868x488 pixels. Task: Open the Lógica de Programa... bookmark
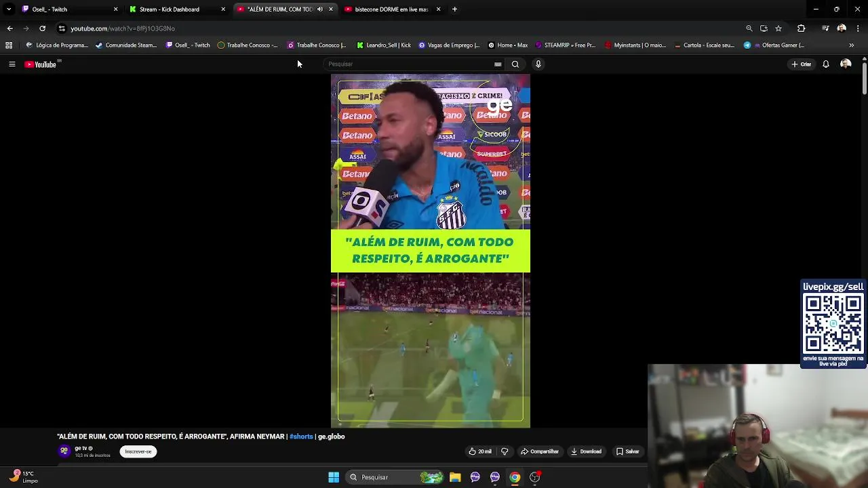pos(57,45)
